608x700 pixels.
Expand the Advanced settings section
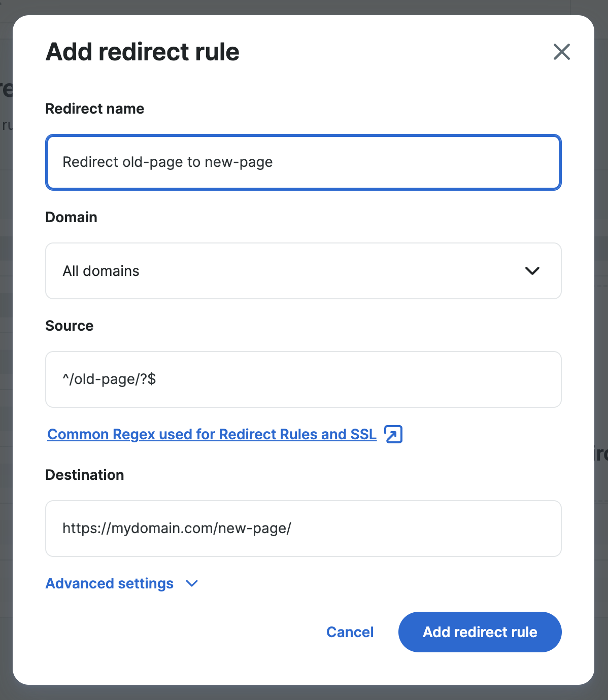pyautogui.click(x=109, y=583)
